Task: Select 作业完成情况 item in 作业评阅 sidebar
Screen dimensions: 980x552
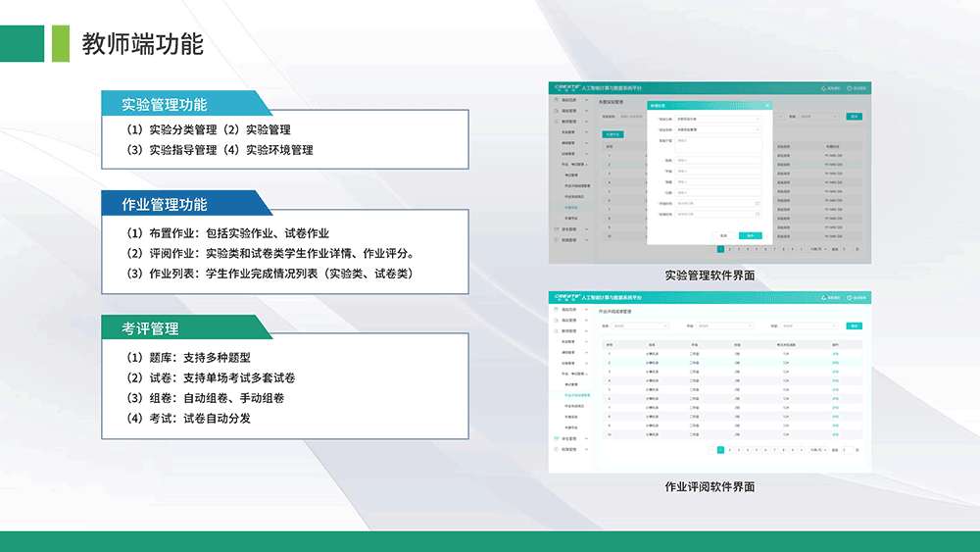Action: [574, 406]
